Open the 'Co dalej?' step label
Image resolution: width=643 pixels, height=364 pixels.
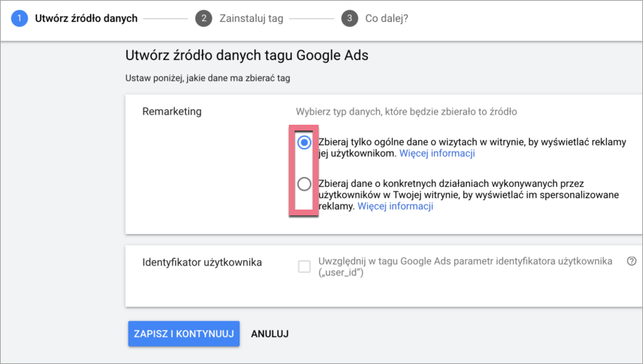click(387, 19)
